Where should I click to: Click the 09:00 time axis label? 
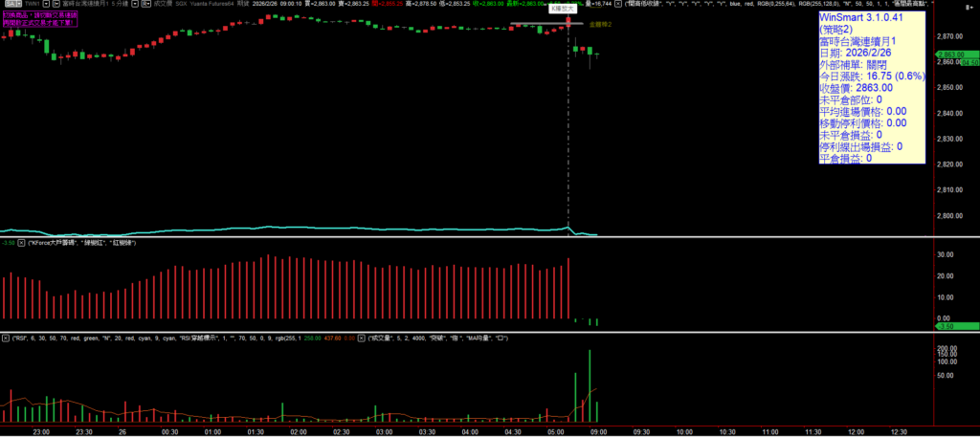597,431
